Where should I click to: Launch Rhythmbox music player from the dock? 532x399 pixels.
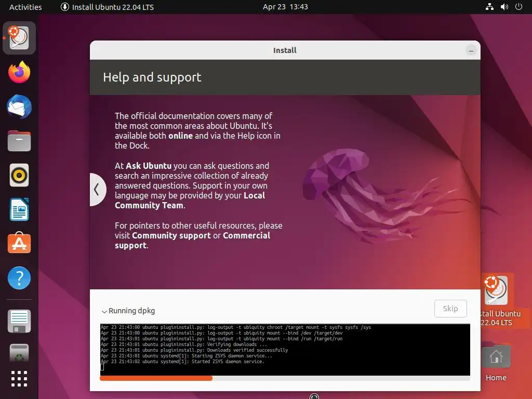(x=19, y=176)
